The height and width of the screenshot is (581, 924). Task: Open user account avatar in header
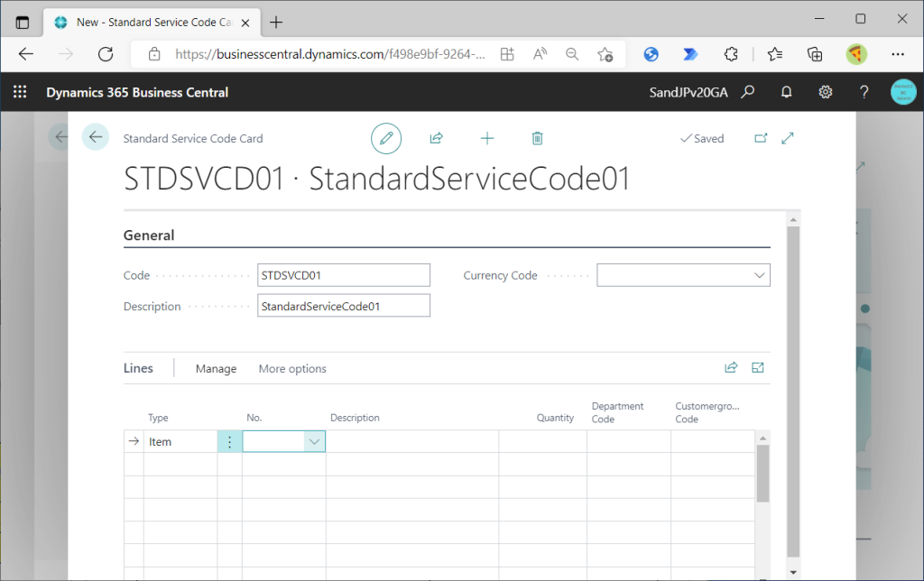[903, 92]
